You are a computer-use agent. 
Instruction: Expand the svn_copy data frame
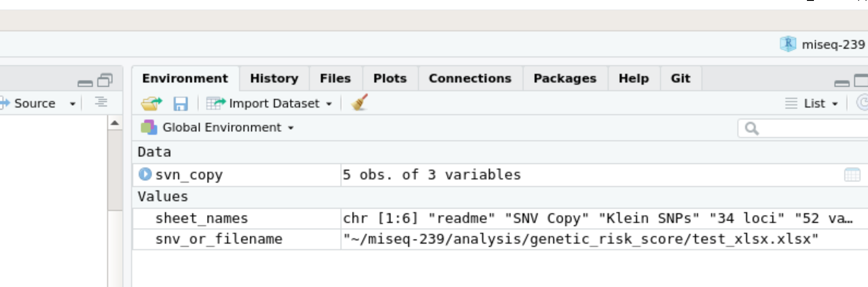pyautogui.click(x=145, y=174)
